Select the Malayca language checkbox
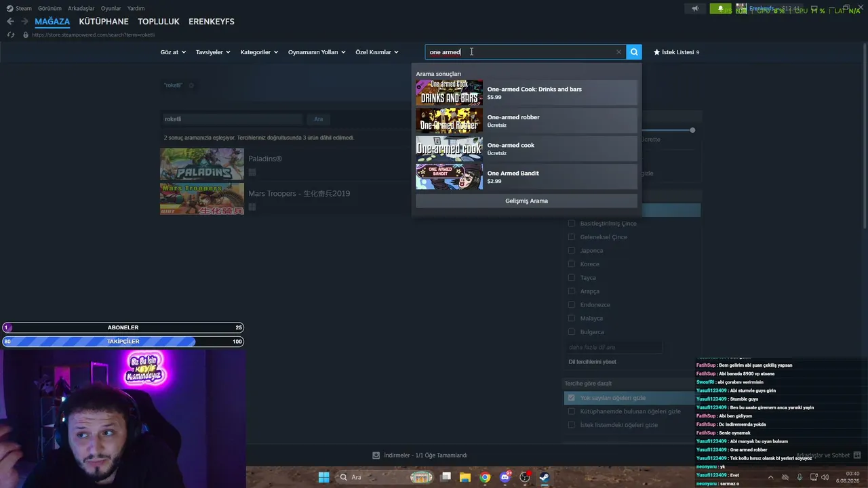 [572, 319]
